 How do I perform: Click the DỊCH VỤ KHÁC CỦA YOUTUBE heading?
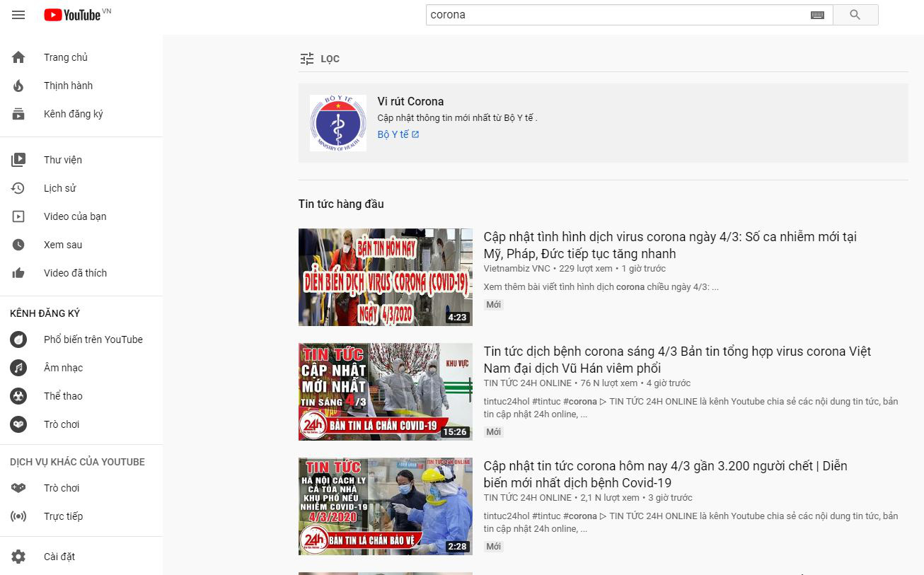[77, 462]
